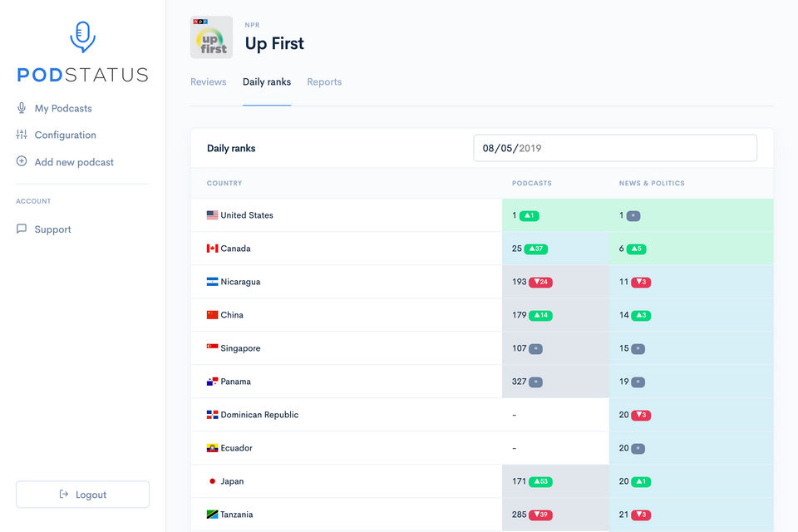Click the Support chat bubble icon
This screenshot has height=532, width=798.
point(22,229)
